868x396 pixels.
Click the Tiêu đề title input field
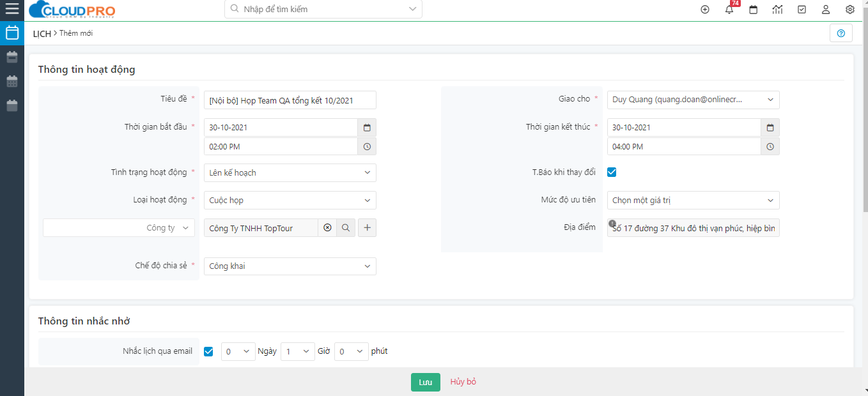pyautogui.click(x=290, y=100)
